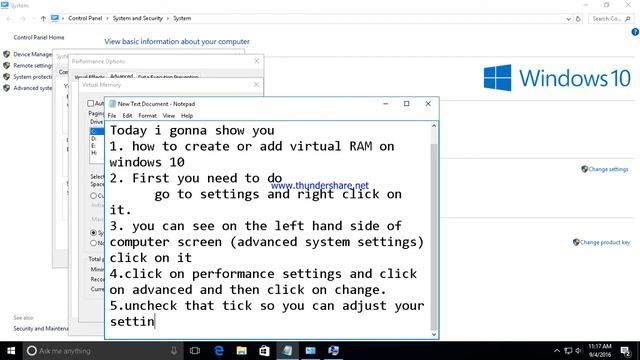Click the Notepad vertical scrollbar thumb
The width and height of the screenshot is (640, 360).
pyautogui.click(x=434, y=237)
